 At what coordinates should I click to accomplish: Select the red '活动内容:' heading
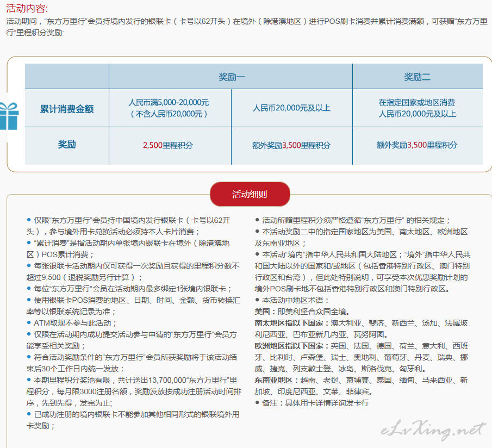coord(27,9)
